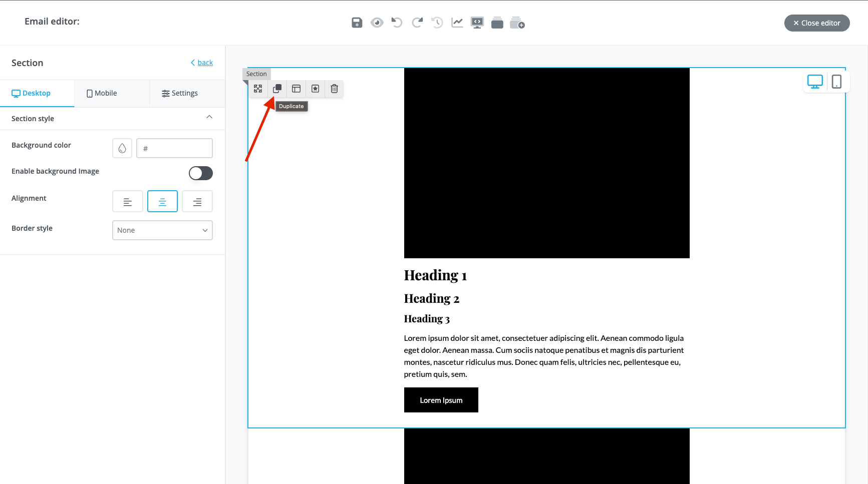Screen dimensions: 868x484
Task: Click the Save floppy disk icon
Action: [x=357, y=23]
